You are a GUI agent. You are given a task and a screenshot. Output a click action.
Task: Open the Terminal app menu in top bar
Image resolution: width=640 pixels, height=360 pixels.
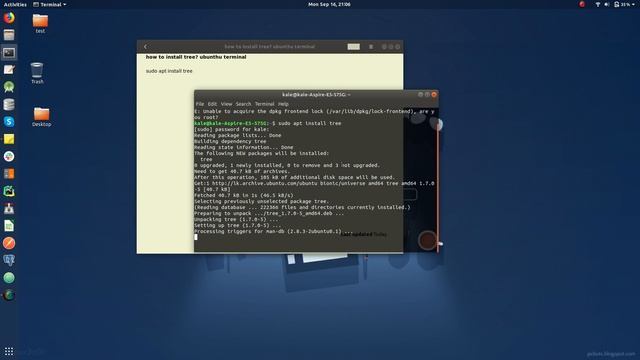49,4
